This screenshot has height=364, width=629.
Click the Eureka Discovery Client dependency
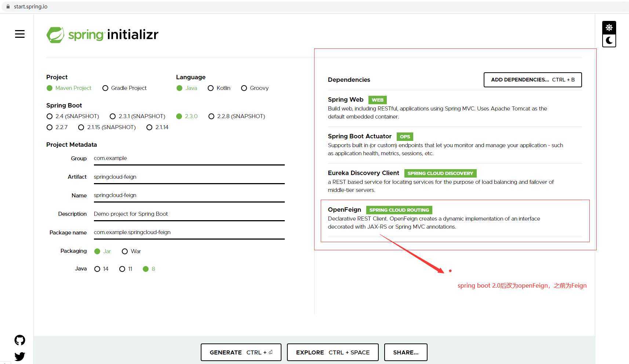[455, 181]
